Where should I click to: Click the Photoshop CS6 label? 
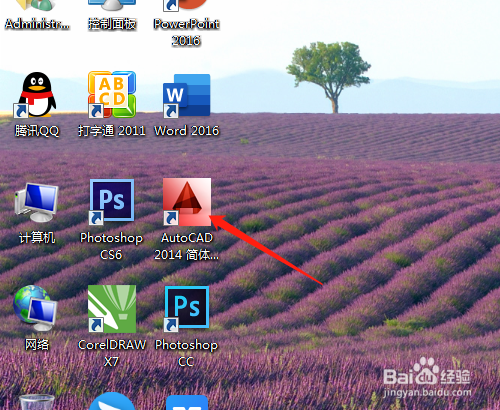tap(111, 246)
